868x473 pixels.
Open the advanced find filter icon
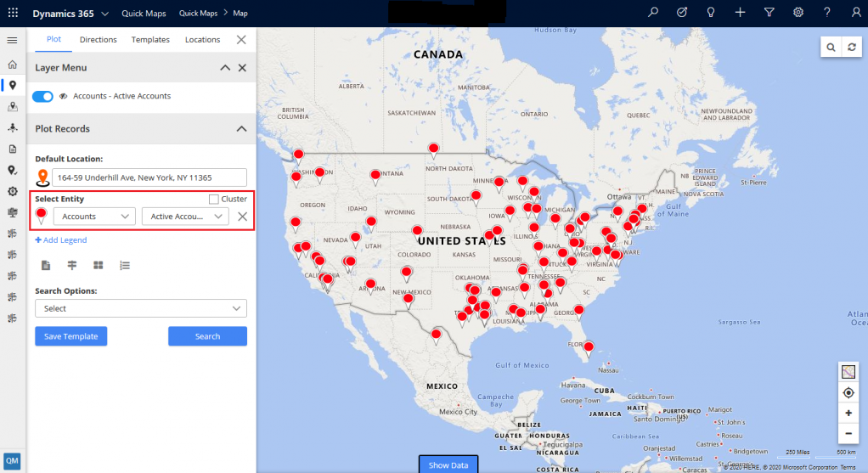click(x=769, y=12)
